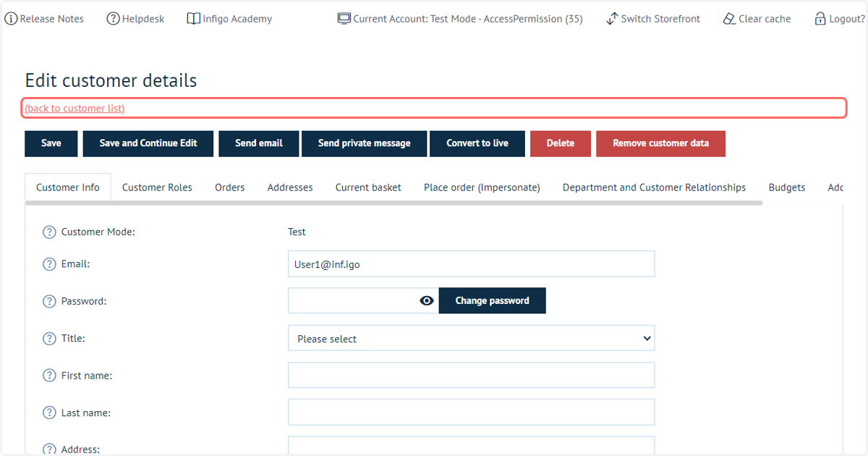Open help tooltip for Last name
Screen dimensions: 868x456
[x=49, y=413]
